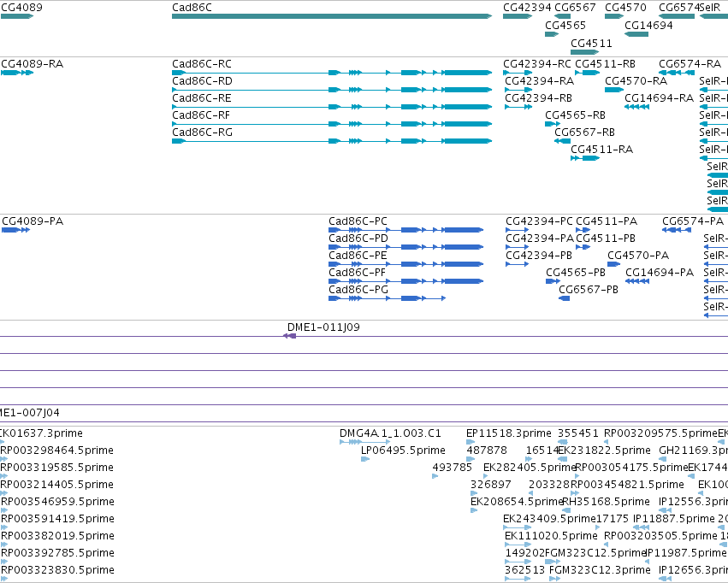
Task: Open the Cad86C-PG protein label
Action: click(358, 290)
